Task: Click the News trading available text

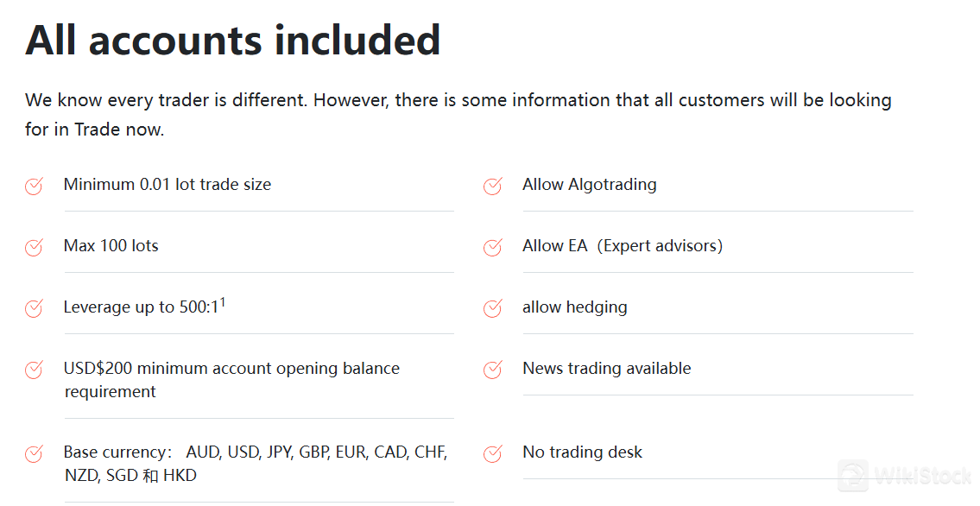Action: coord(606,369)
